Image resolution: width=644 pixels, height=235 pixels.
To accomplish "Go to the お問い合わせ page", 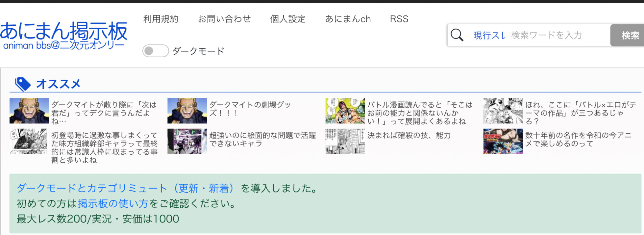I will tap(224, 19).
